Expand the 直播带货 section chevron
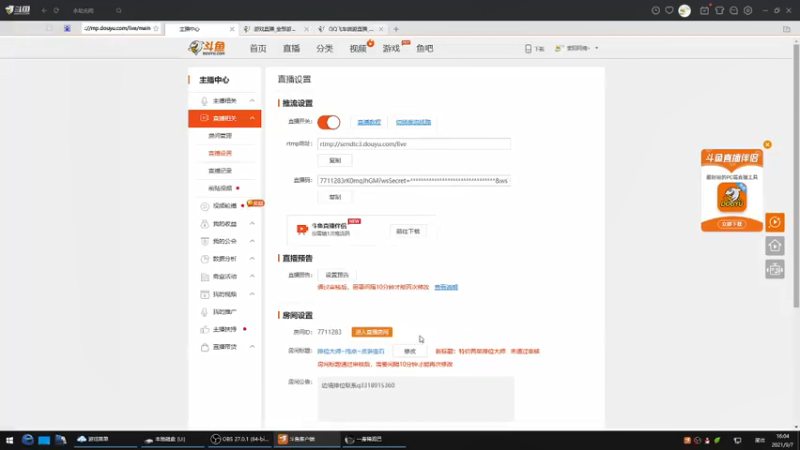800x450 pixels. tap(252, 347)
